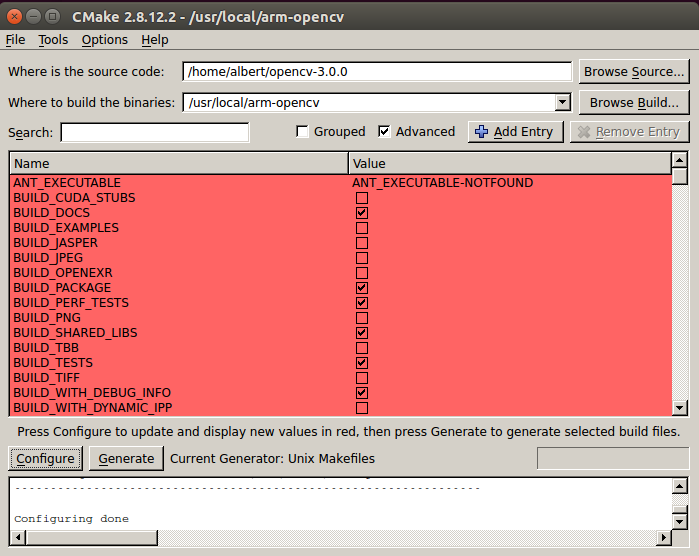Select the BUILD_WITH_DEBUG_INFO name
Viewport: 699px width, 556px height.
click(x=92, y=393)
